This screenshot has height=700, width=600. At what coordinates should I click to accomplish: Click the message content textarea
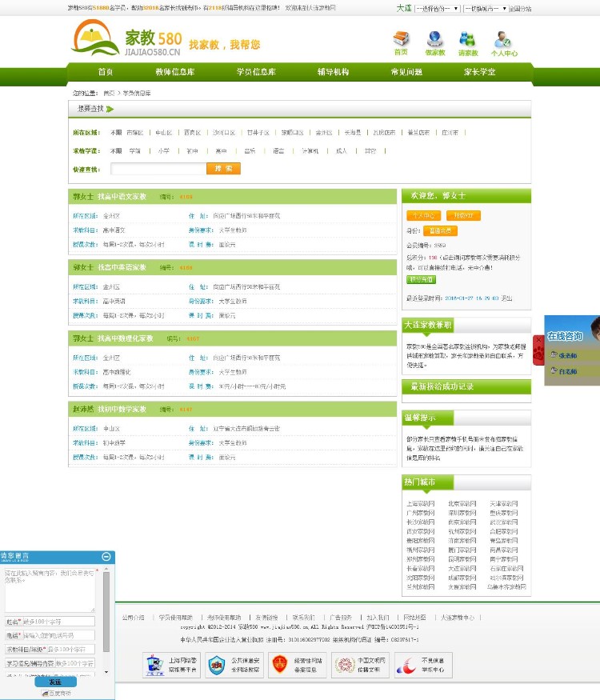click(x=50, y=590)
